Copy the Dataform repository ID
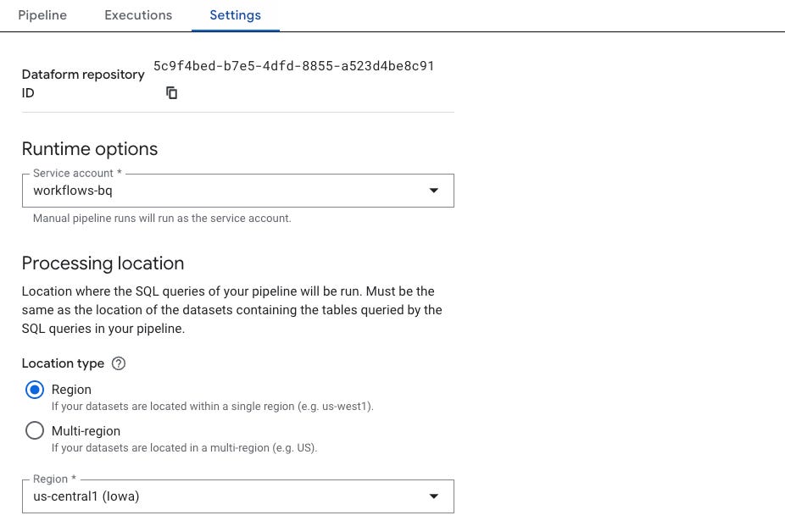Viewport: 785px width, 532px height. click(172, 93)
